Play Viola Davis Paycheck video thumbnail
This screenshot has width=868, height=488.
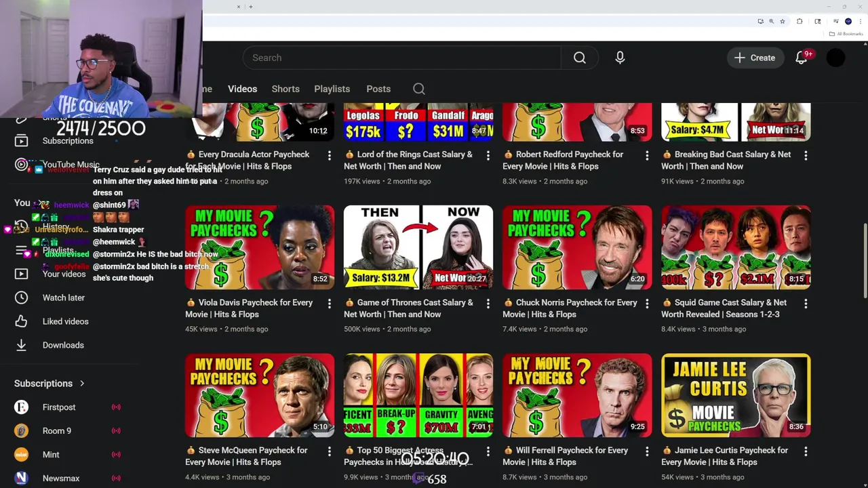pyautogui.click(x=260, y=247)
